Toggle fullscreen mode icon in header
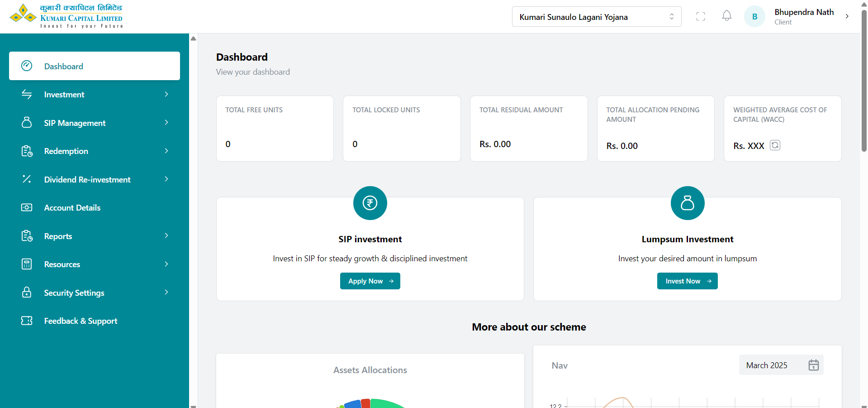868x408 pixels. pyautogui.click(x=701, y=17)
